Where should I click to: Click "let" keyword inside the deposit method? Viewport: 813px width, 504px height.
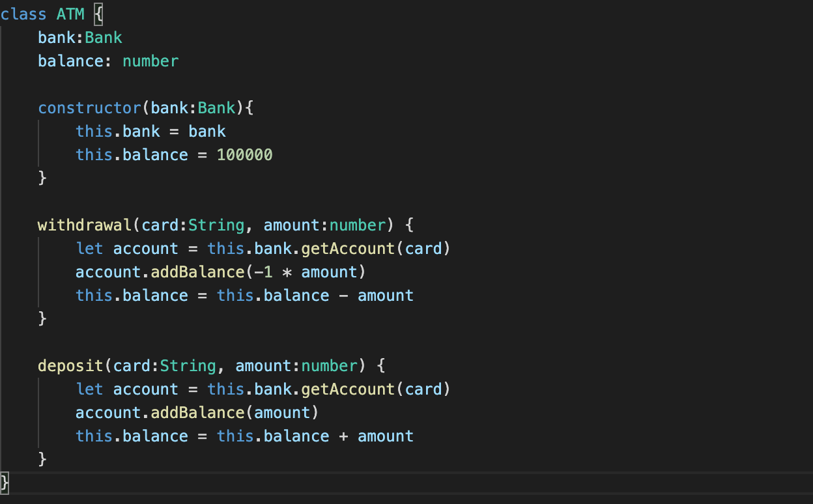click(89, 389)
